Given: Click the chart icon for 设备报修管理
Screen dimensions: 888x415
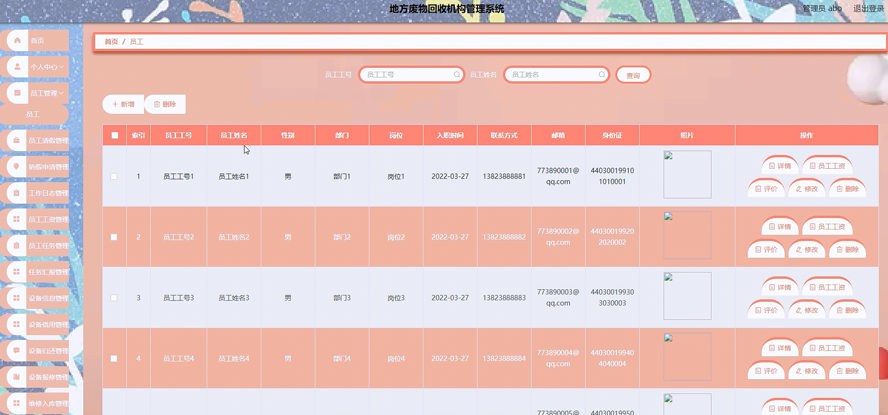Looking at the screenshot, I should [17, 377].
